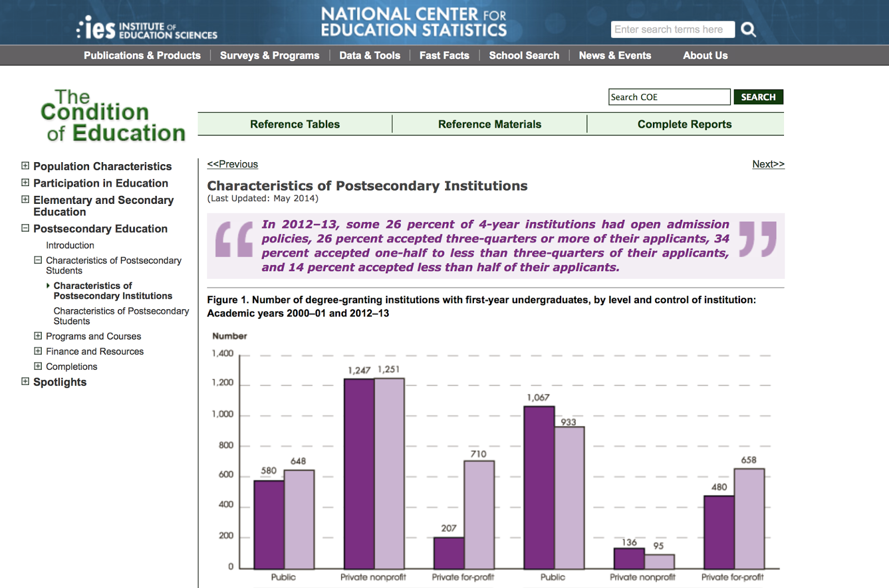Expand the Spotlights section

(x=25, y=381)
